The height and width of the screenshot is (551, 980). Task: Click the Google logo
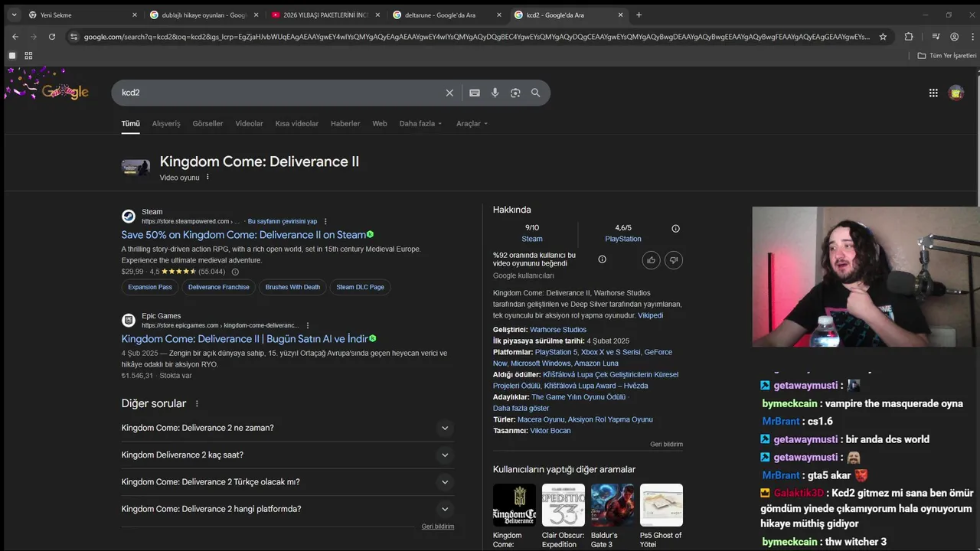[x=65, y=92]
